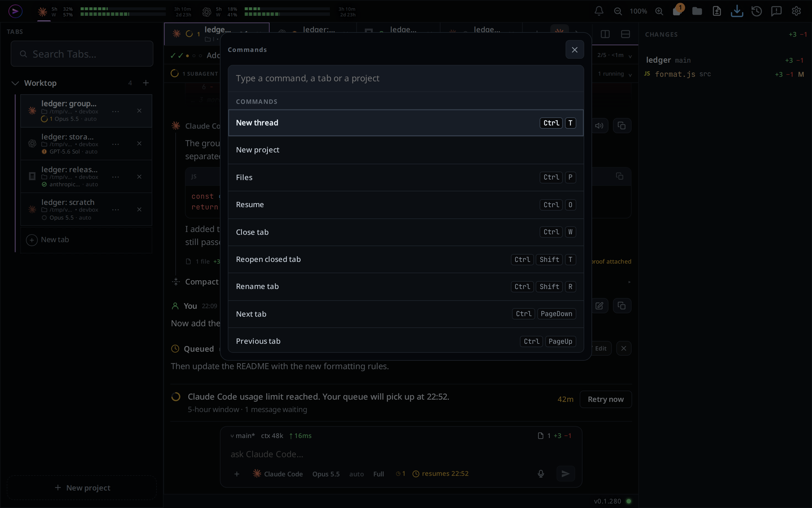Viewport: 812px width, 508px height.
Task: Switch to horizontal split layout icon
Action: tap(625, 34)
